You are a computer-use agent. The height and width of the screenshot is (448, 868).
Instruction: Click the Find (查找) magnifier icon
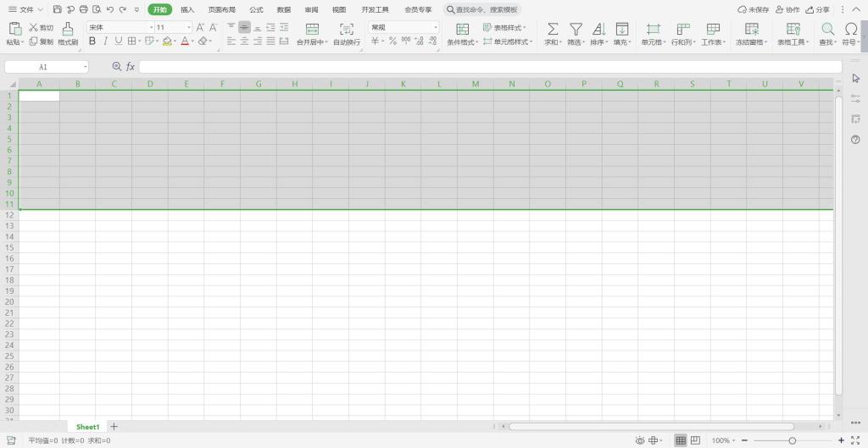828,29
